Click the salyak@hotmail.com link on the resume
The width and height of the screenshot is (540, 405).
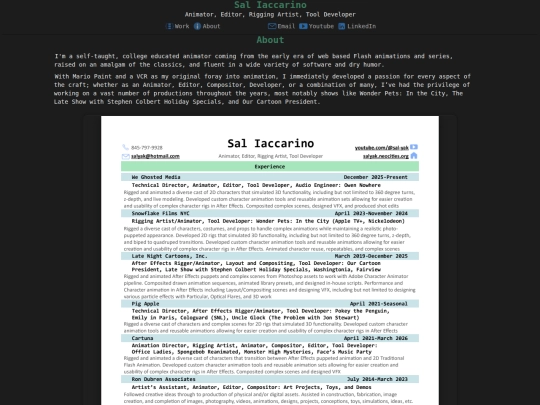tap(155, 156)
